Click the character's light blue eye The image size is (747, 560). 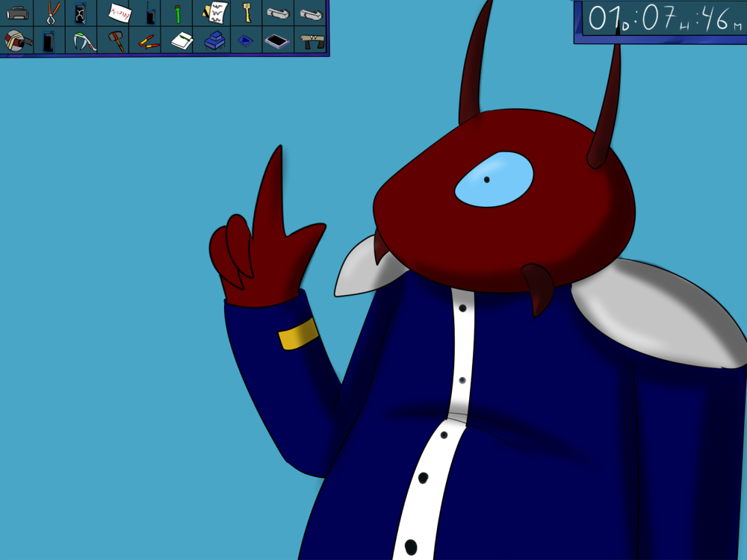click(494, 179)
